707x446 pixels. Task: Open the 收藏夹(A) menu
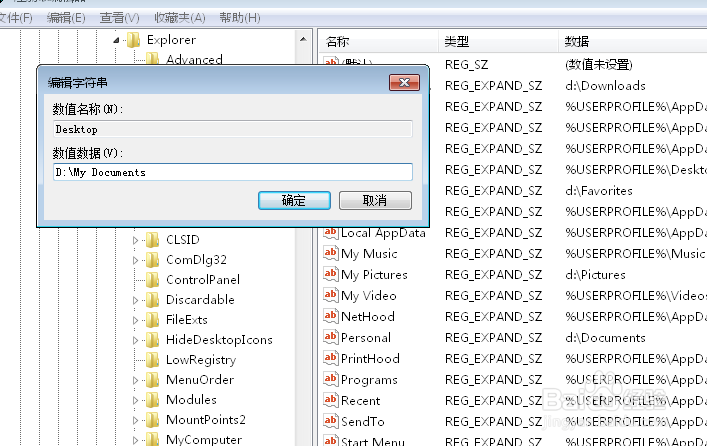click(x=180, y=18)
